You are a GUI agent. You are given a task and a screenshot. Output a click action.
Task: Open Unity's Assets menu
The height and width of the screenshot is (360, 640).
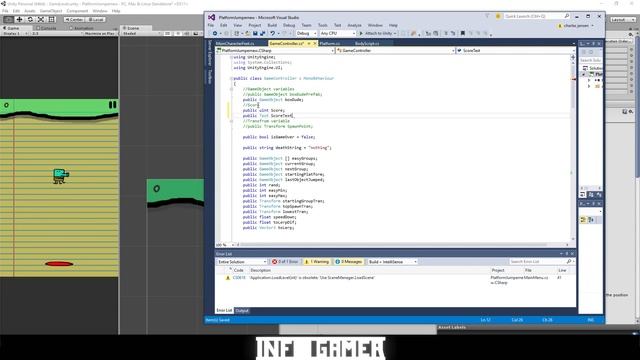29,11
